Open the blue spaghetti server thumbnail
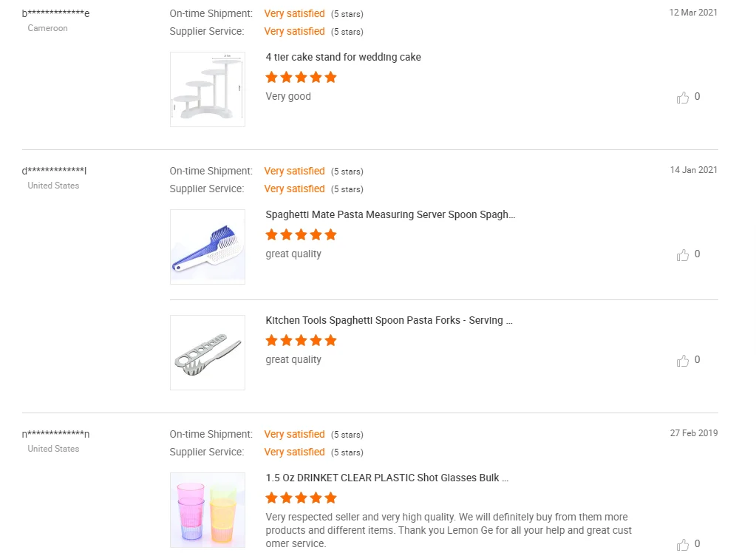This screenshot has height=553, width=756. click(208, 247)
